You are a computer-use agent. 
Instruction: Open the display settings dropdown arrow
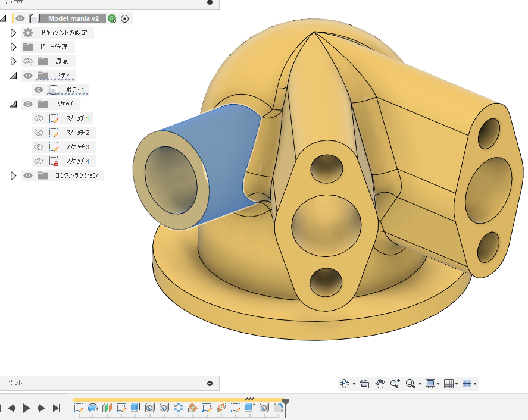tap(438, 384)
